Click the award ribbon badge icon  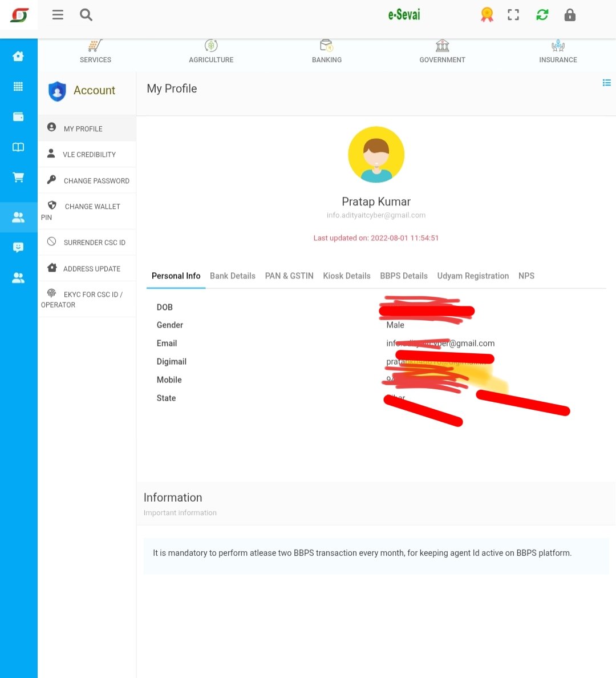[487, 15]
